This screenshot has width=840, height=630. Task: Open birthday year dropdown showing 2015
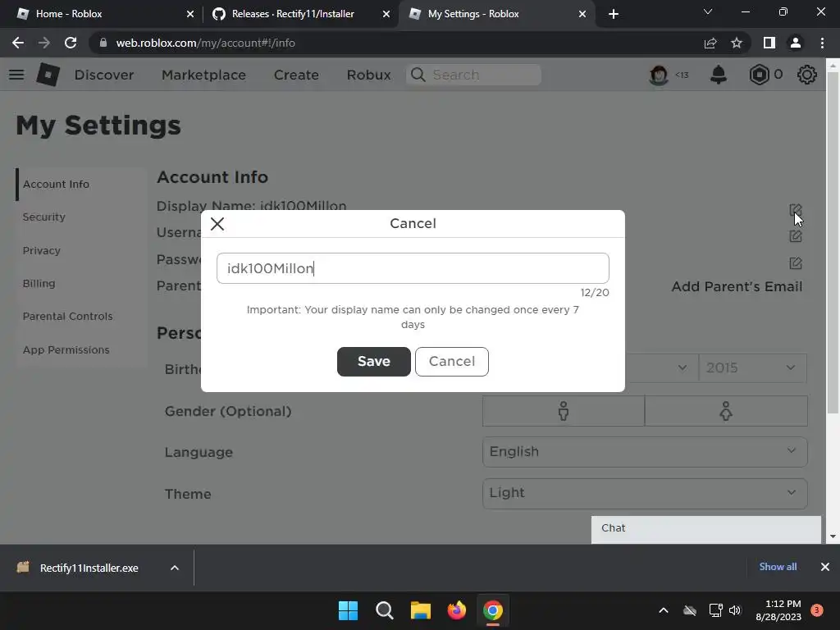[x=752, y=368]
